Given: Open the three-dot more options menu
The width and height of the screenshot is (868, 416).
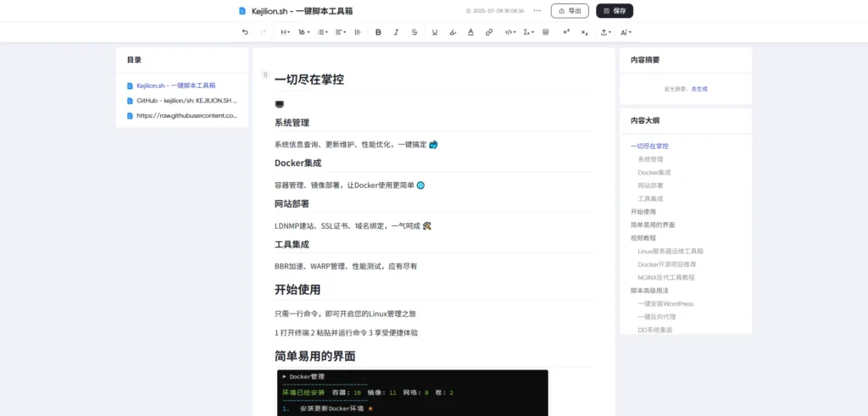Looking at the screenshot, I should (537, 10).
